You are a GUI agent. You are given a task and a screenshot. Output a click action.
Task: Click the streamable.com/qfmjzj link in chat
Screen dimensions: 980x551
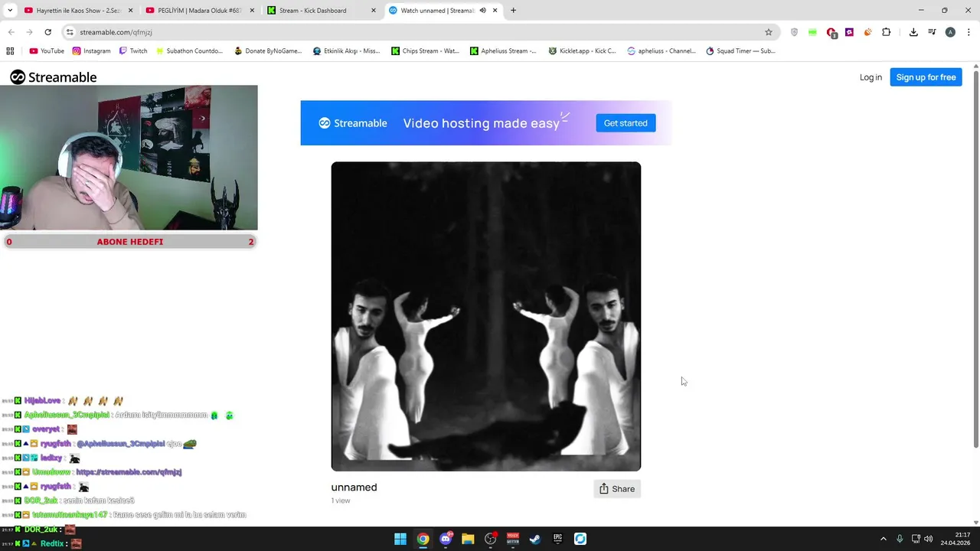click(x=129, y=472)
